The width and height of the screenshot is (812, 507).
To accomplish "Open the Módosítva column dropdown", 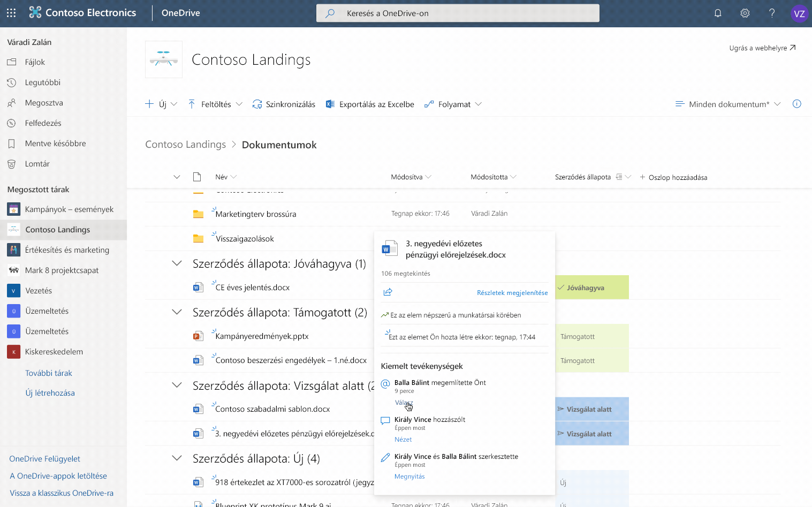I will click(411, 177).
